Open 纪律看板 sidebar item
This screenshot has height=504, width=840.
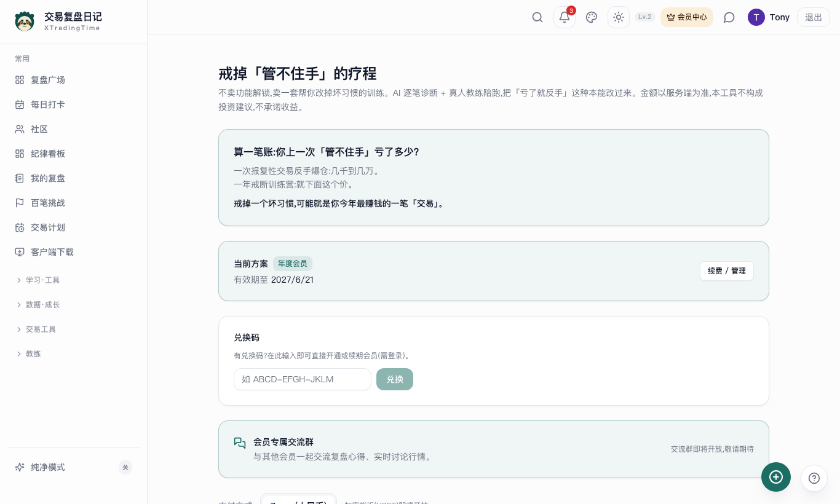[74, 154]
